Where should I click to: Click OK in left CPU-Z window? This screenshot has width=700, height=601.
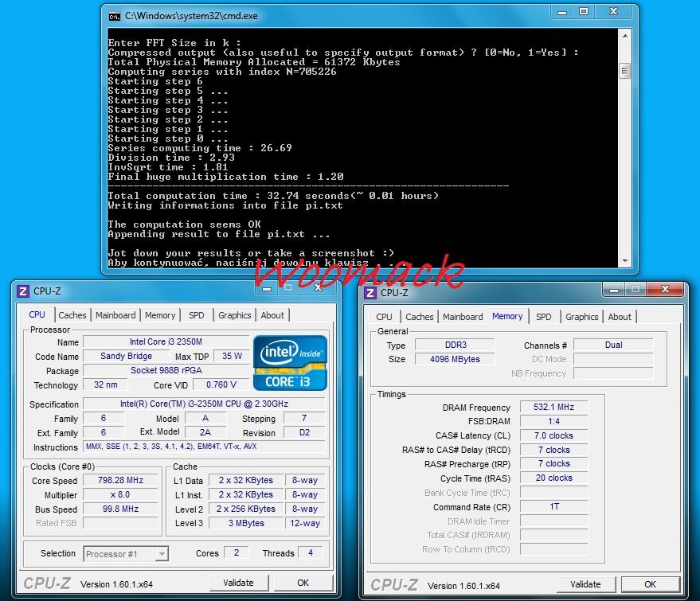pos(303,583)
